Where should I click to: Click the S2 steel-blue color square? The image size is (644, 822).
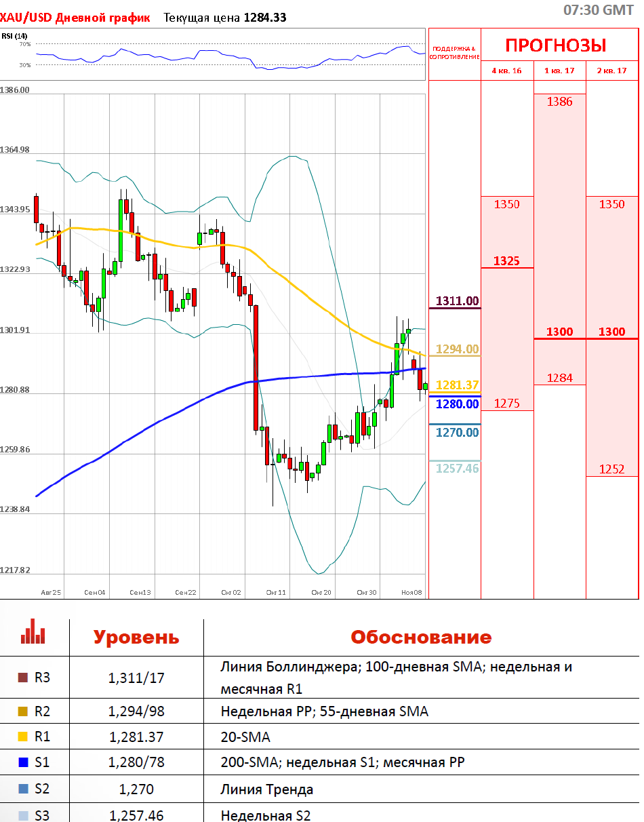coord(22,789)
